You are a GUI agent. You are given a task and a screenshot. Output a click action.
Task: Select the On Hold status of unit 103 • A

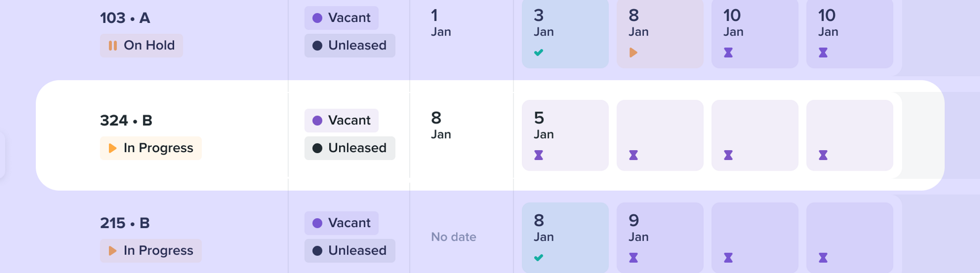pos(141,45)
